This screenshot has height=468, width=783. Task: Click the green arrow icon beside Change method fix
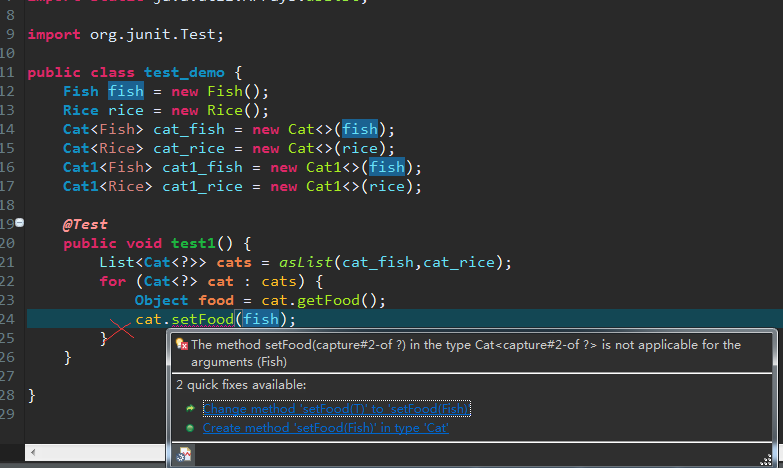pyautogui.click(x=190, y=409)
